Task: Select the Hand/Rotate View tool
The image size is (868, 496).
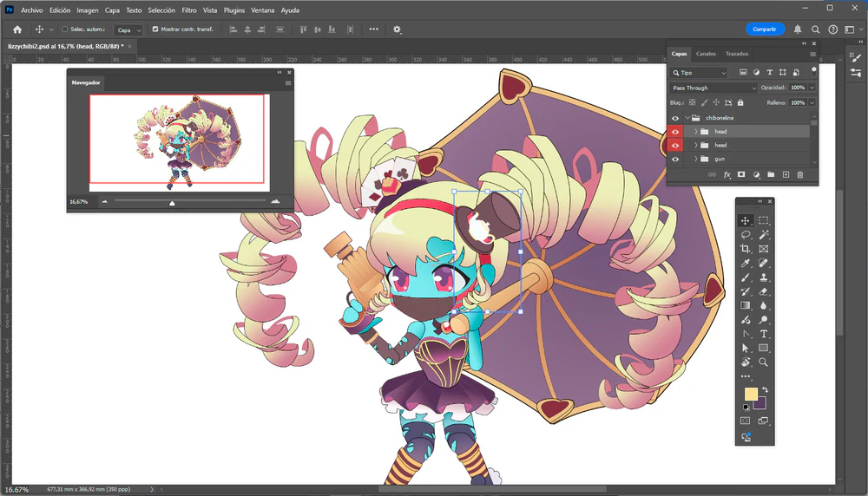Action: point(746,362)
